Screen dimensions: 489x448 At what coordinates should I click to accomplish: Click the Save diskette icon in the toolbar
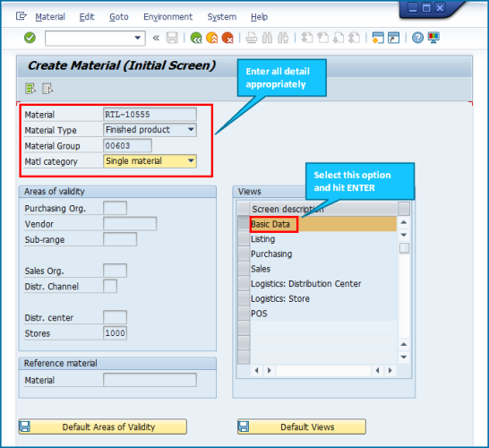172,38
